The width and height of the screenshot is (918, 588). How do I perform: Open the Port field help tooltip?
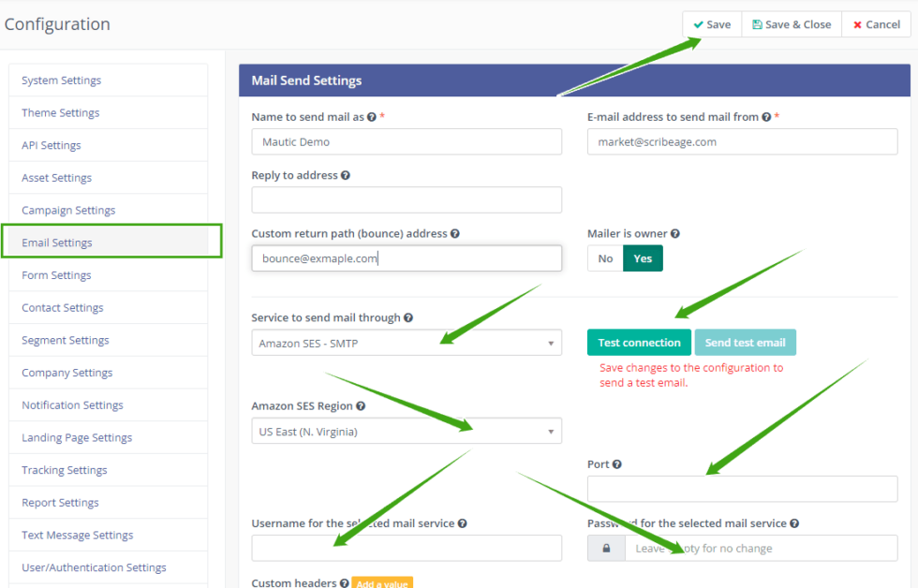pyautogui.click(x=617, y=463)
